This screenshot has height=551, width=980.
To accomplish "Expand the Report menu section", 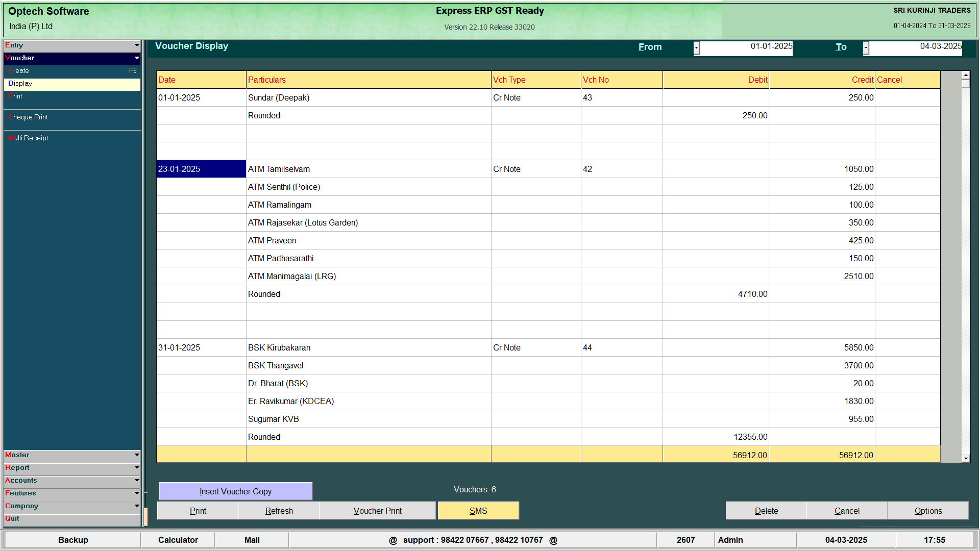I will [x=71, y=467].
